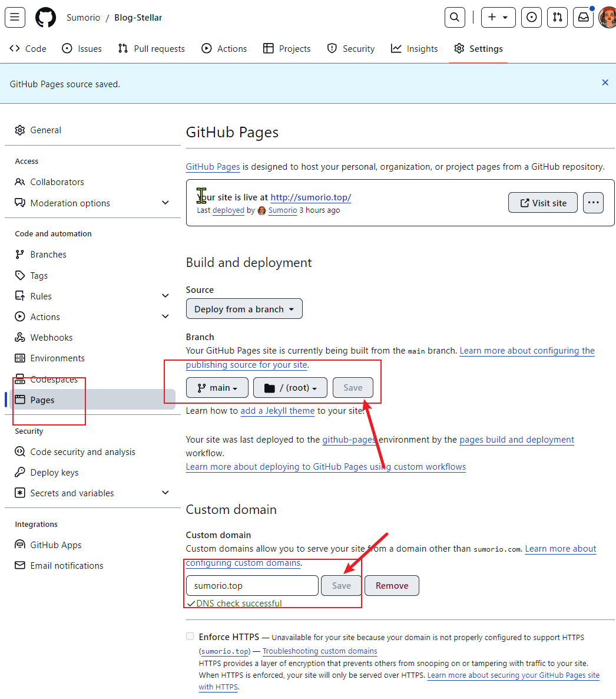Open the Deploy from a branch dropdown
Image resolution: width=616 pixels, height=699 pixels.
click(x=244, y=309)
